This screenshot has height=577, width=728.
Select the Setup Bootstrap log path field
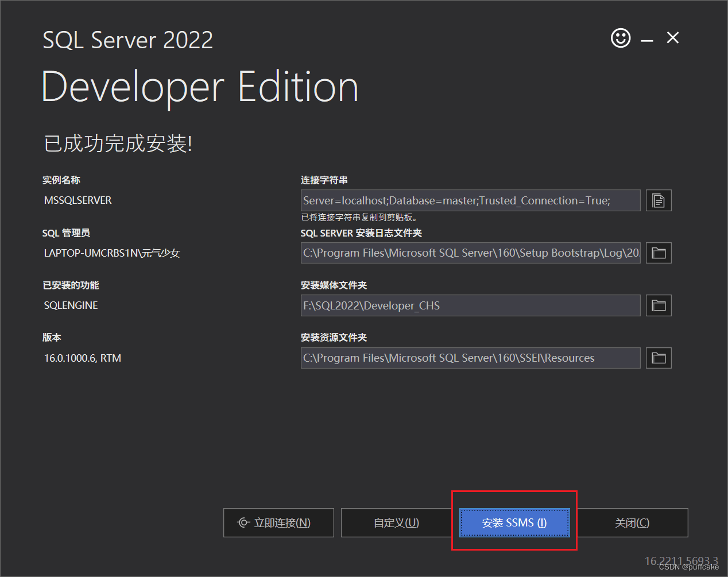470,253
